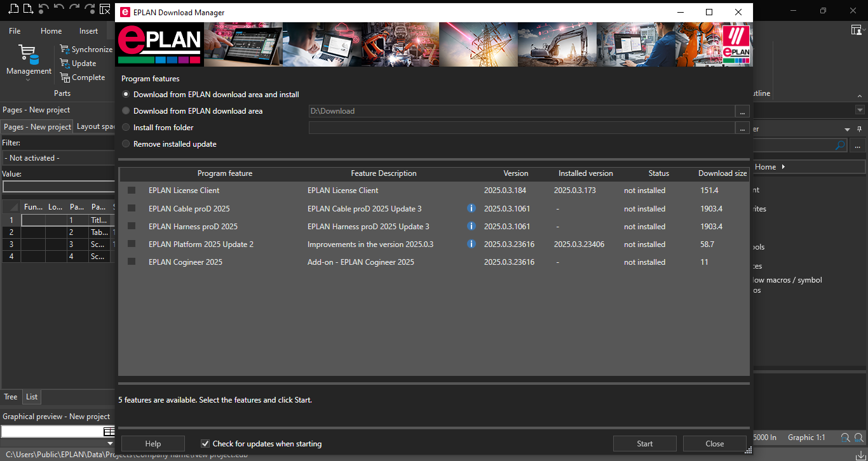Click the D:\Download path field
This screenshot has width=868, height=461.
(521, 111)
